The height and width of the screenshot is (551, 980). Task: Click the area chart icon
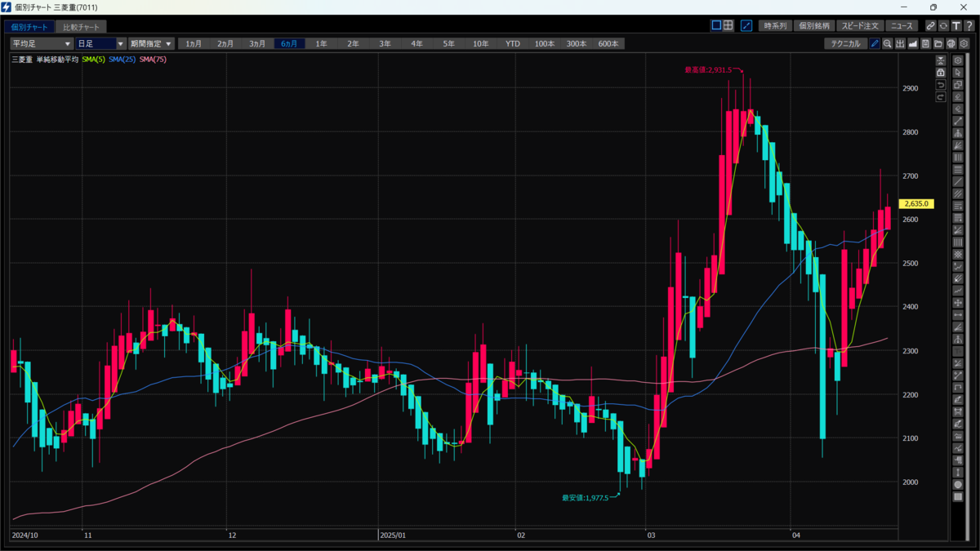point(913,43)
